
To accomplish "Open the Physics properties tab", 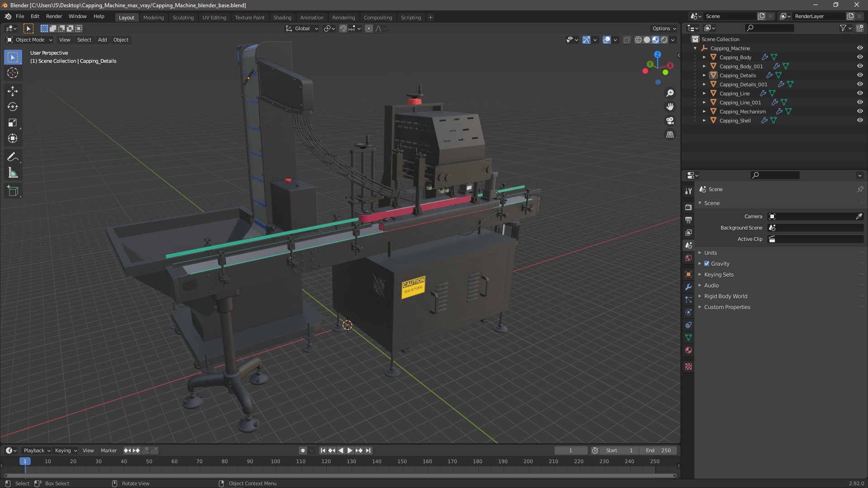I will pyautogui.click(x=689, y=312).
